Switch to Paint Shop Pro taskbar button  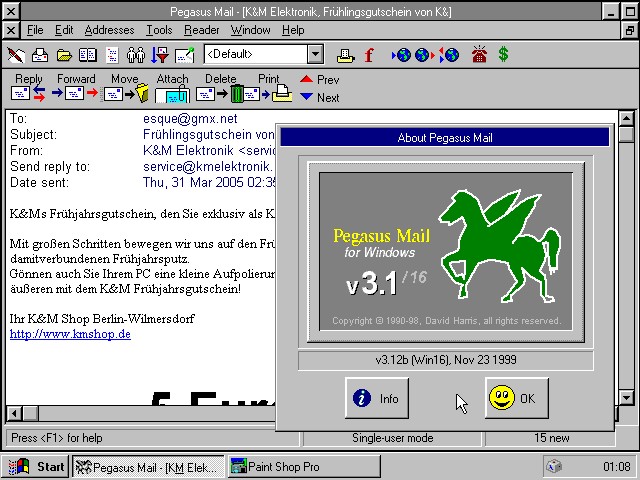(304, 467)
